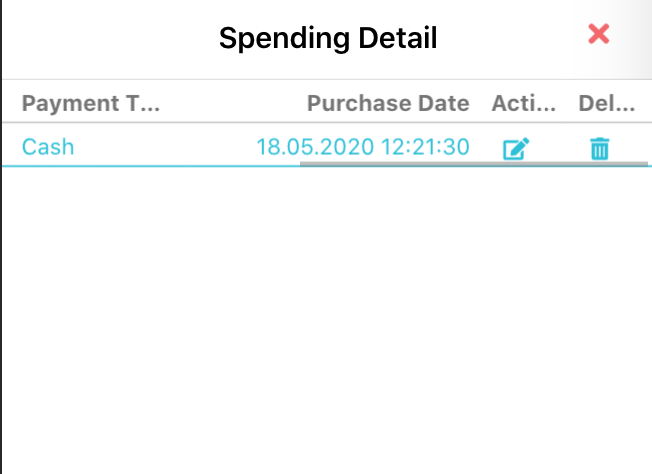Click the word Date in the column header
The height and width of the screenshot is (474, 652).
pyautogui.click(x=446, y=103)
